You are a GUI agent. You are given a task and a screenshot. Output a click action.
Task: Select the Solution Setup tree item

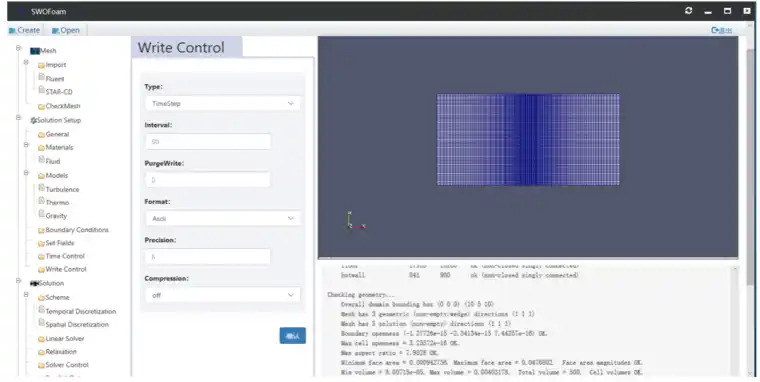pyautogui.click(x=55, y=120)
